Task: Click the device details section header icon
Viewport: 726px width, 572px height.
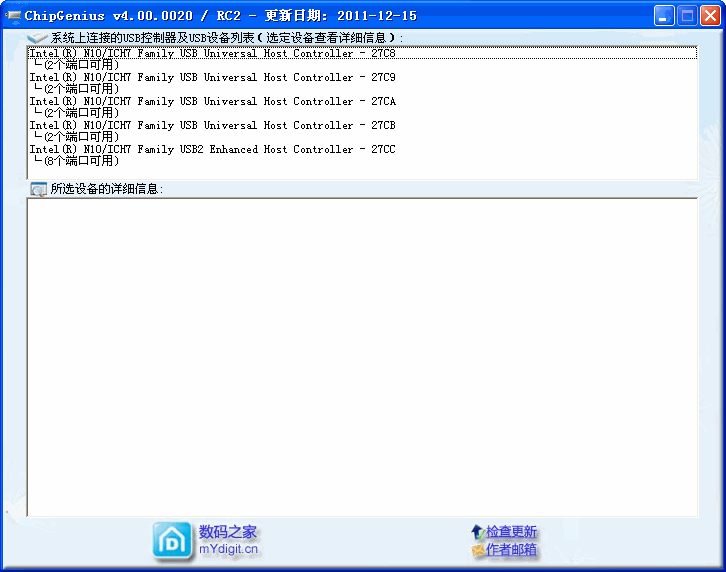Action: [38, 189]
